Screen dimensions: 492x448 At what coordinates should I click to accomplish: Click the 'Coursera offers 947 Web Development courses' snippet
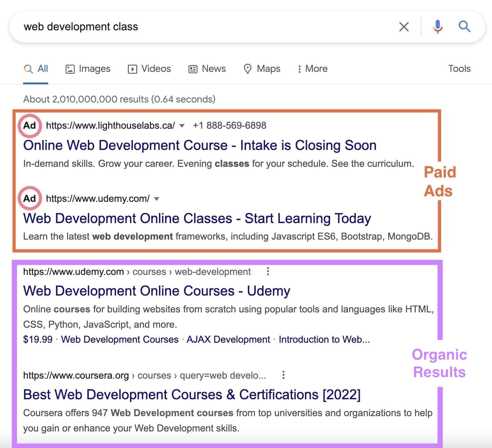pyautogui.click(x=228, y=421)
